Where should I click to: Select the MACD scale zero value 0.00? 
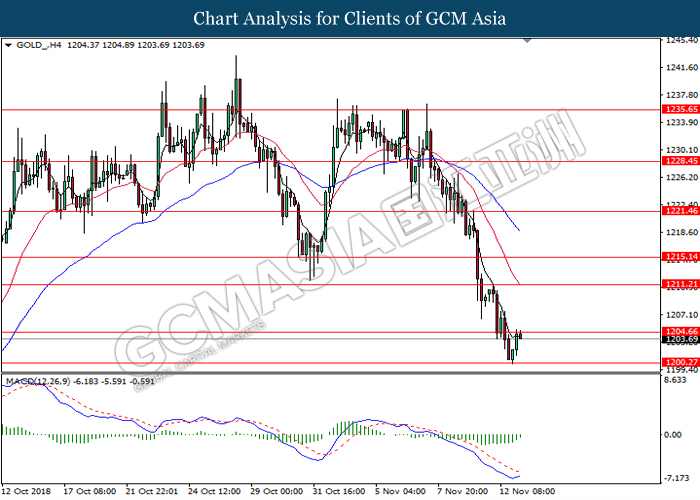tap(673, 434)
